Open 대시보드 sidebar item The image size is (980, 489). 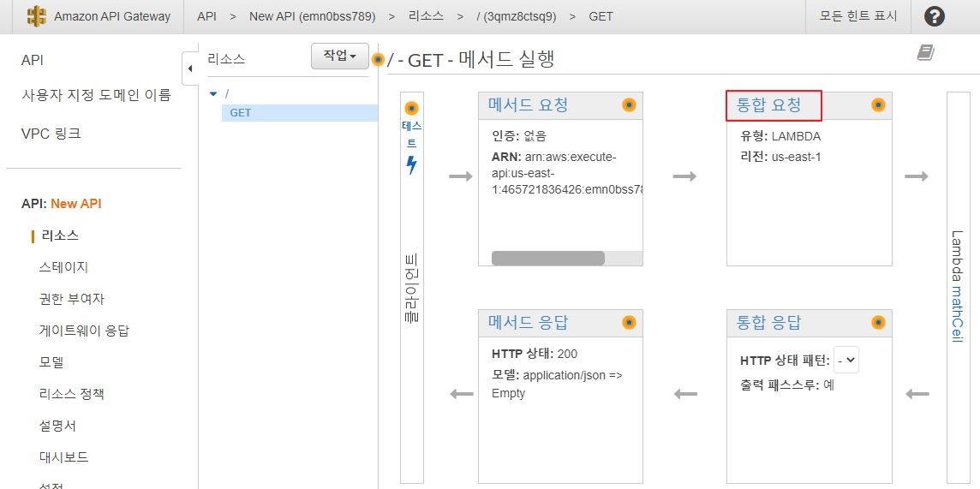tap(63, 457)
